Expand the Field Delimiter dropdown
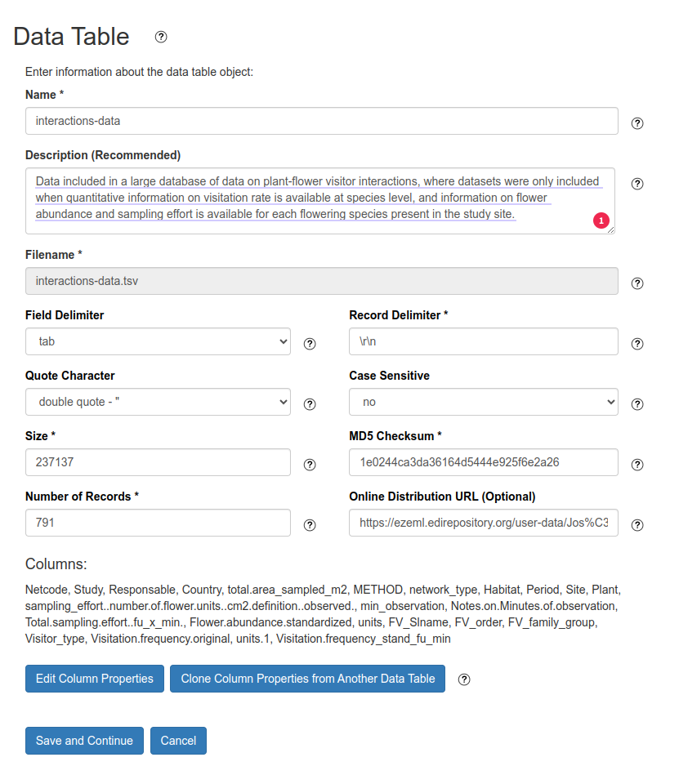679x784 pixels. (158, 341)
